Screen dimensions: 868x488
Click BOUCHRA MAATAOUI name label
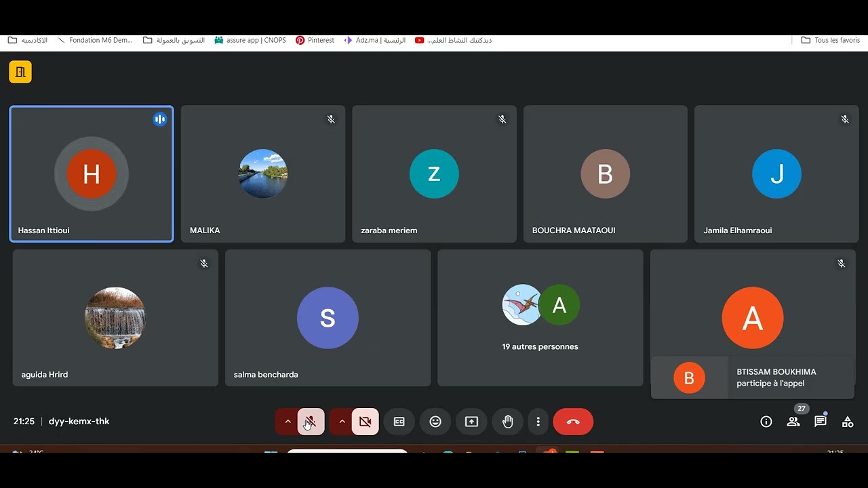pos(574,230)
